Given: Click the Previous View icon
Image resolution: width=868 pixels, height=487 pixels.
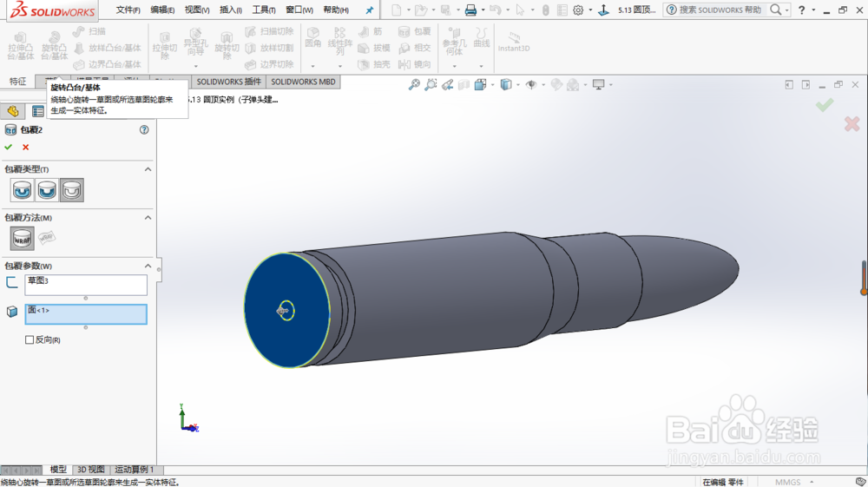Looking at the screenshot, I should click(447, 85).
